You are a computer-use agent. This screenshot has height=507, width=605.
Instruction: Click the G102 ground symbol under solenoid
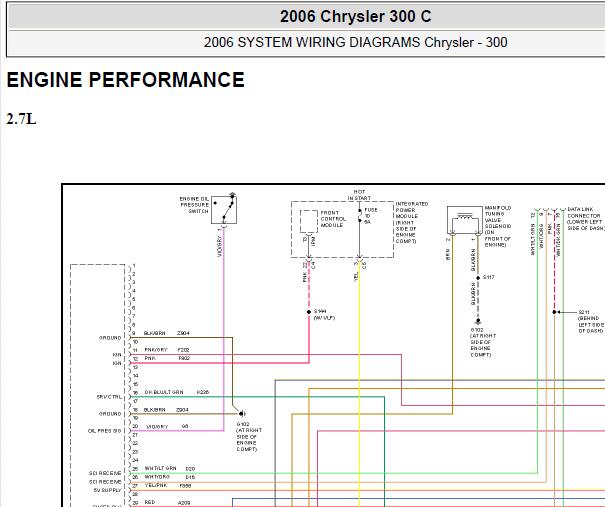pyautogui.click(x=476, y=321)
